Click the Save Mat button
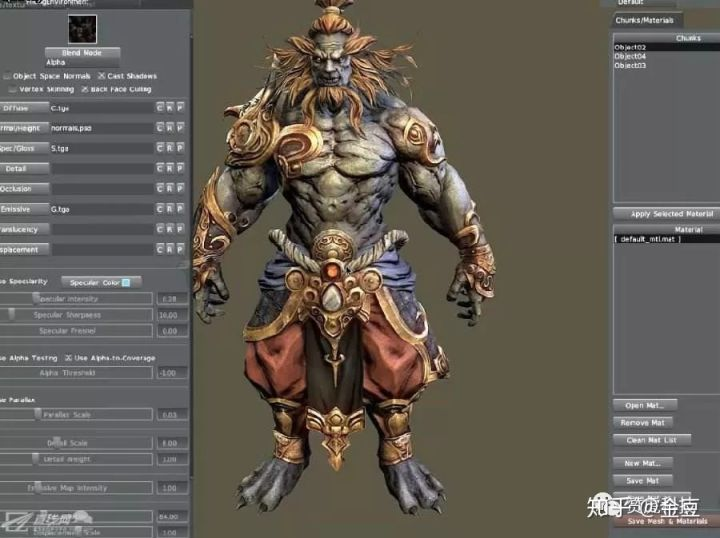The width and height of the screenshot is (720, 538). [643, 481]
